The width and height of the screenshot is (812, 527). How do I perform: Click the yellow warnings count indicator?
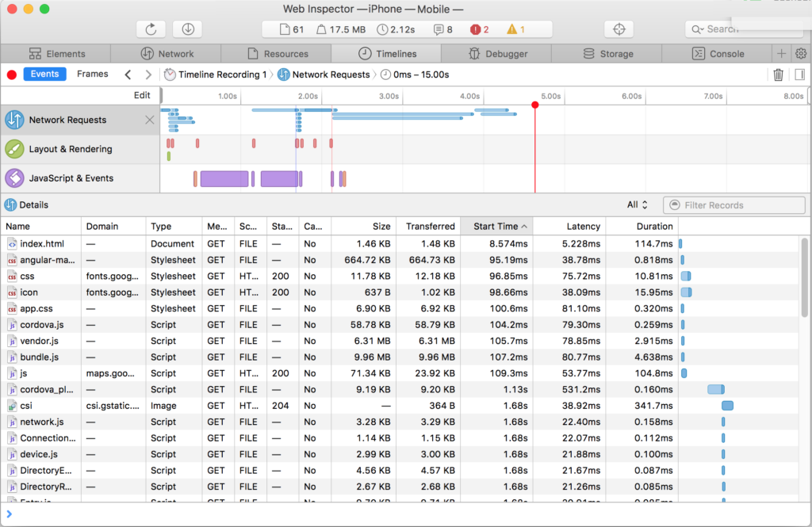click(x=515, y=29)
